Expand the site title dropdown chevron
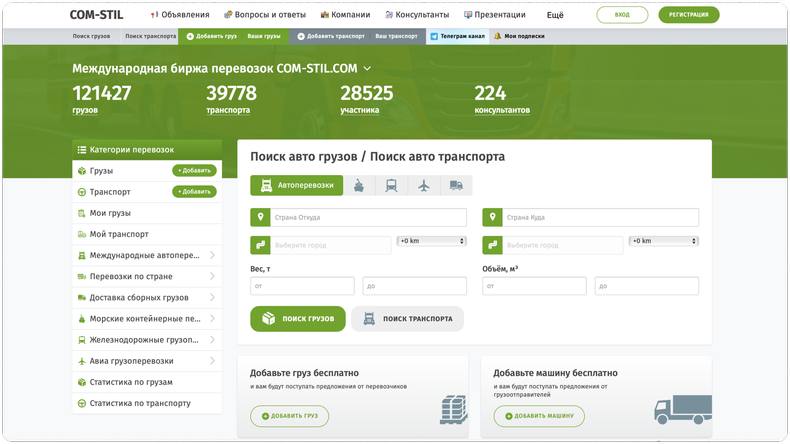 [x=367, y=69]
